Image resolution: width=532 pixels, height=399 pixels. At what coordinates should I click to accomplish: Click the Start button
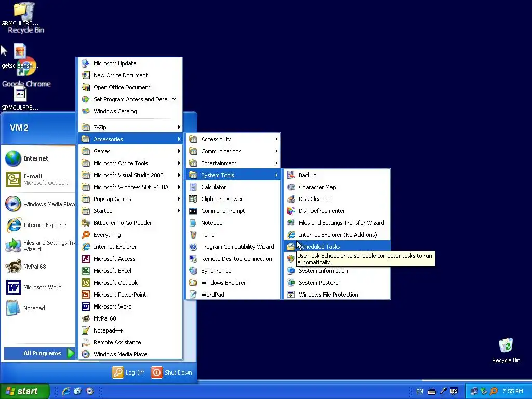24,391
